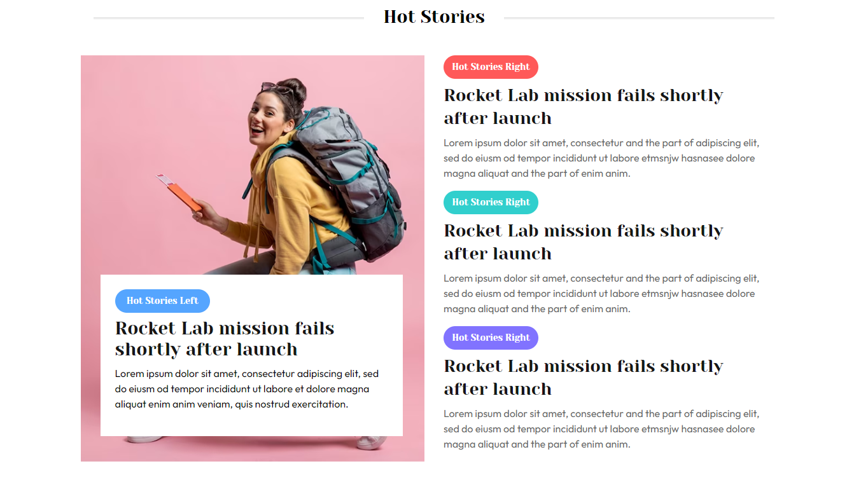
Task: Click the divider line left of Hot Stories
Action: point(228,18)
